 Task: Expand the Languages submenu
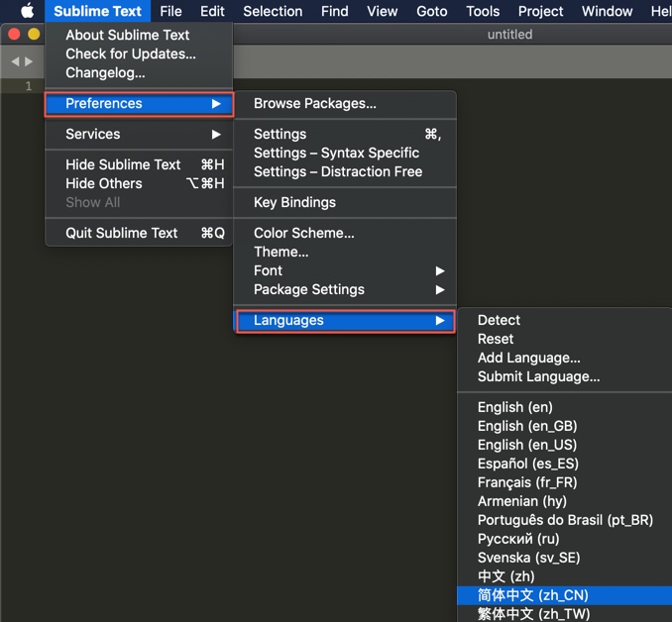(x=345, y=321)
